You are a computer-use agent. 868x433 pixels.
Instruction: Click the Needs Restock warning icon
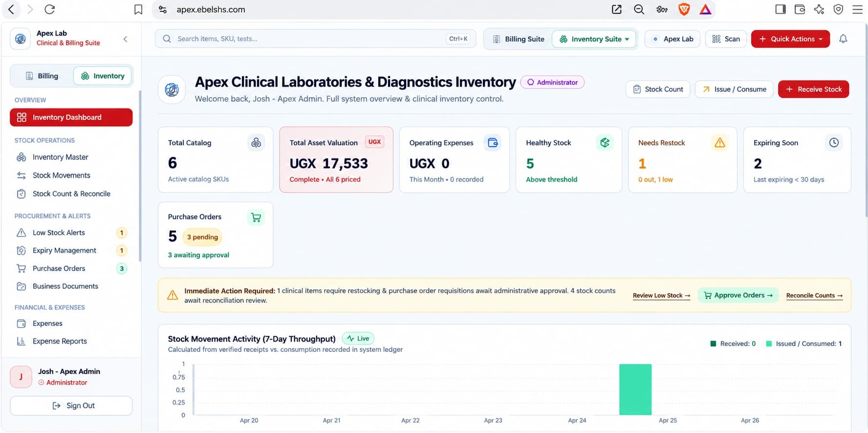tap(720, 143)
